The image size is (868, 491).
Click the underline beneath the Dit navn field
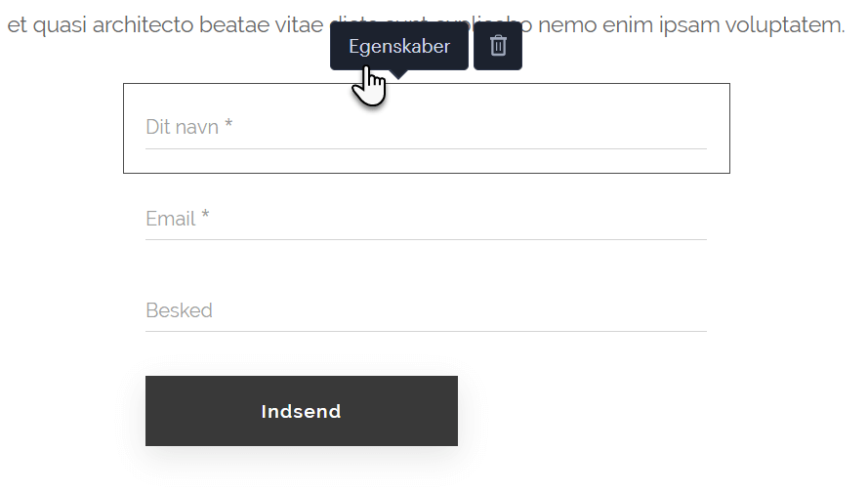[426, 148]
